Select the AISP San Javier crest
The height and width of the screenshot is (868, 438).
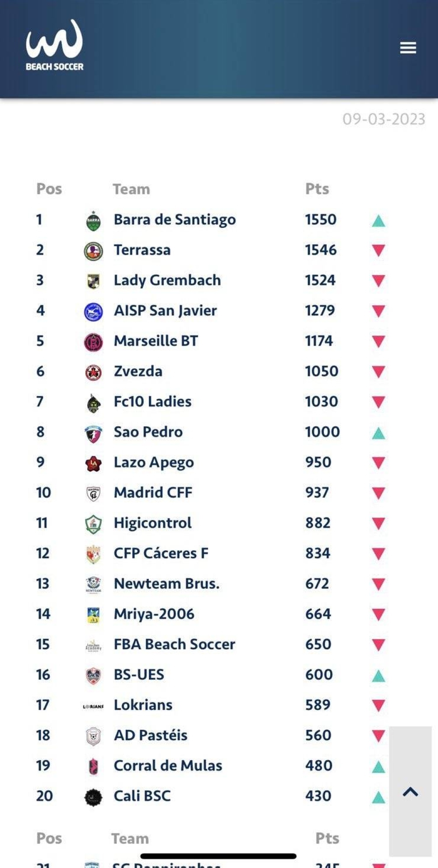coord(93,312)
